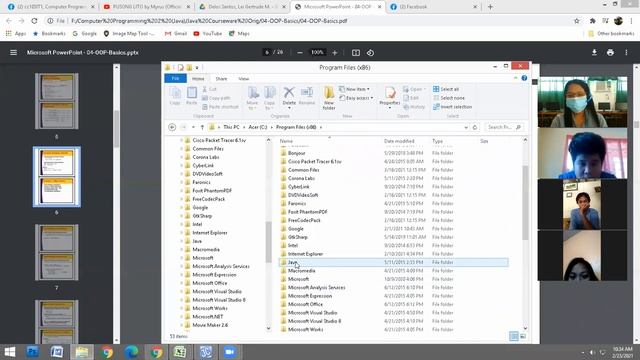Open Explorer help icon

524,78
